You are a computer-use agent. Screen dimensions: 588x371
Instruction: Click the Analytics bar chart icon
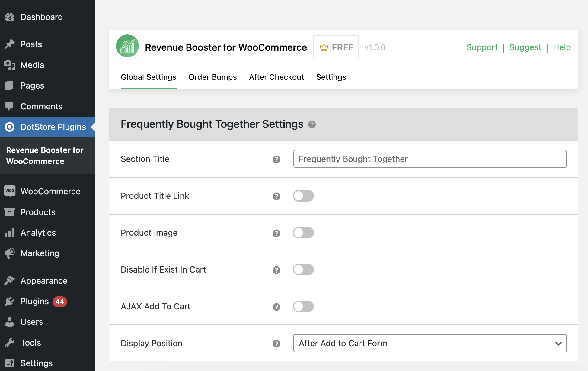[10, 233]
